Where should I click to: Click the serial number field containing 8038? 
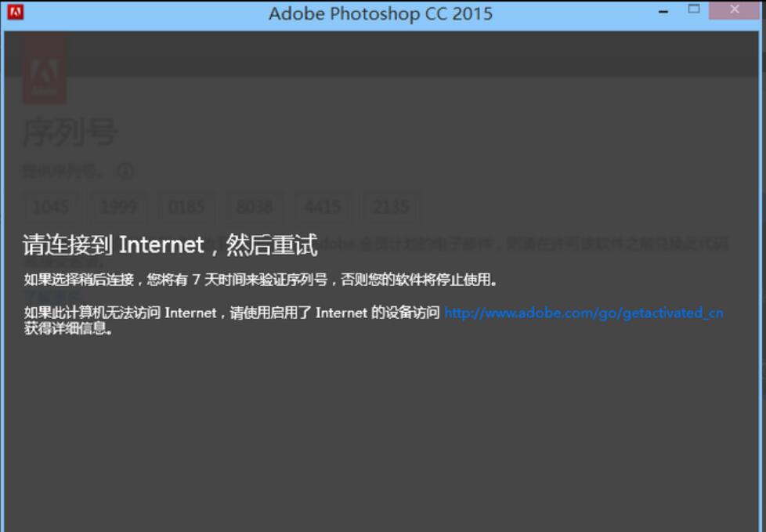tap(255, 207)
